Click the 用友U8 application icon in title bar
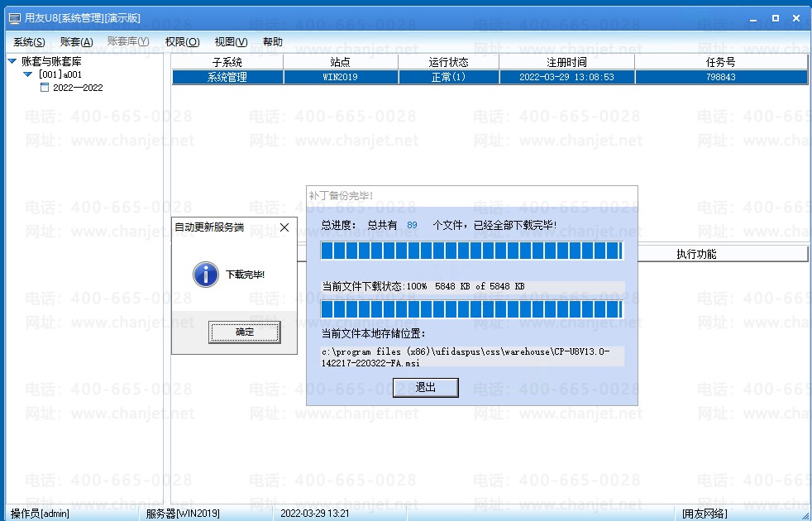Screen dimensions: 812x521 point(15,19)
